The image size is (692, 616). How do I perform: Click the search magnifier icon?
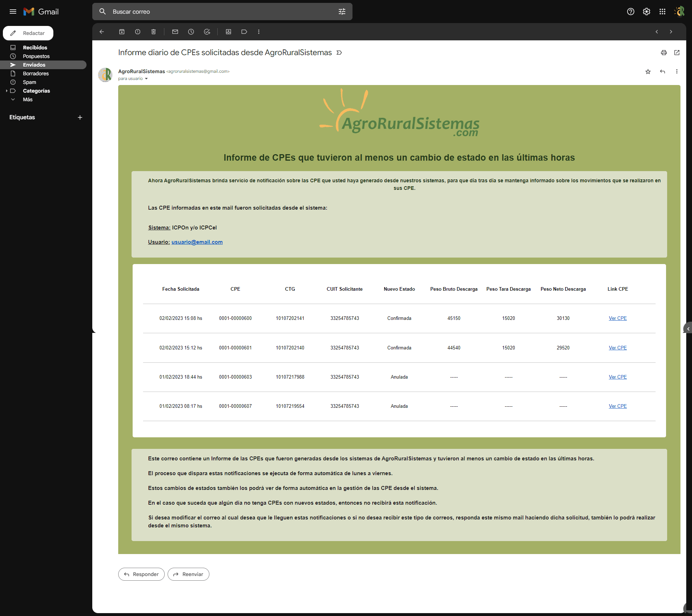tap(102, 12)
